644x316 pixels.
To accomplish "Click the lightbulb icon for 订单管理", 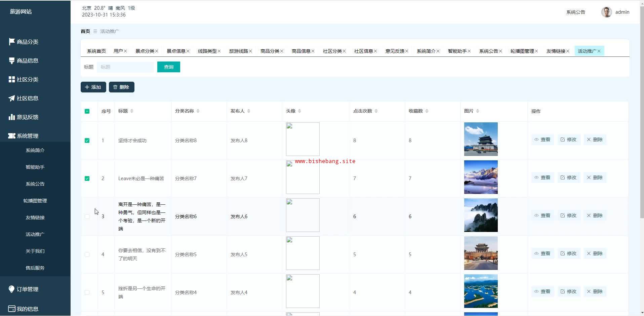I will pos(12,289).
